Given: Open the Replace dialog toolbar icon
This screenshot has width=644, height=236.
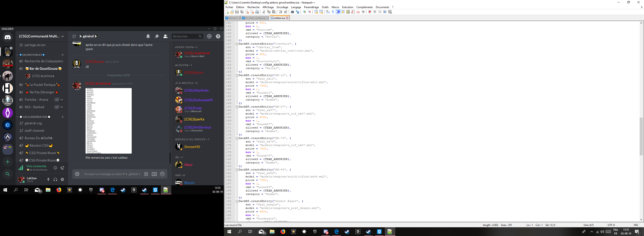Looking at the screenshot, I should coord(297,12).
